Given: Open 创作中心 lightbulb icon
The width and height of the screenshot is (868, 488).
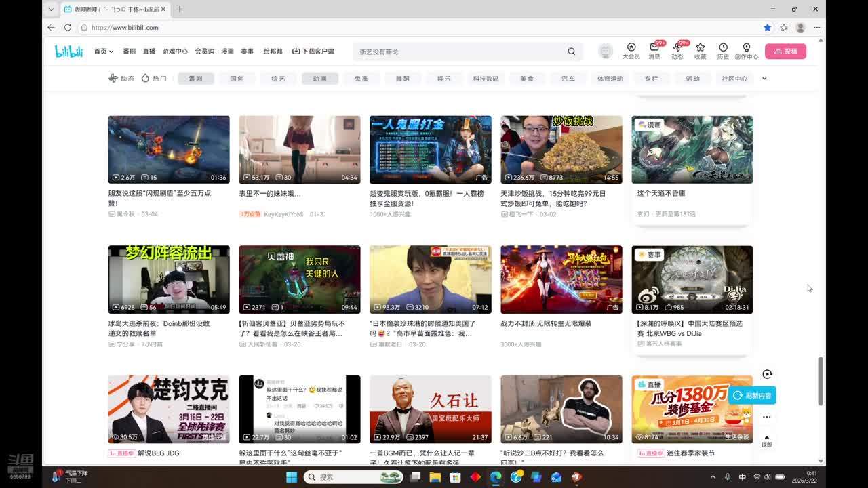Looking at the screenshot, I should [746, 47].
